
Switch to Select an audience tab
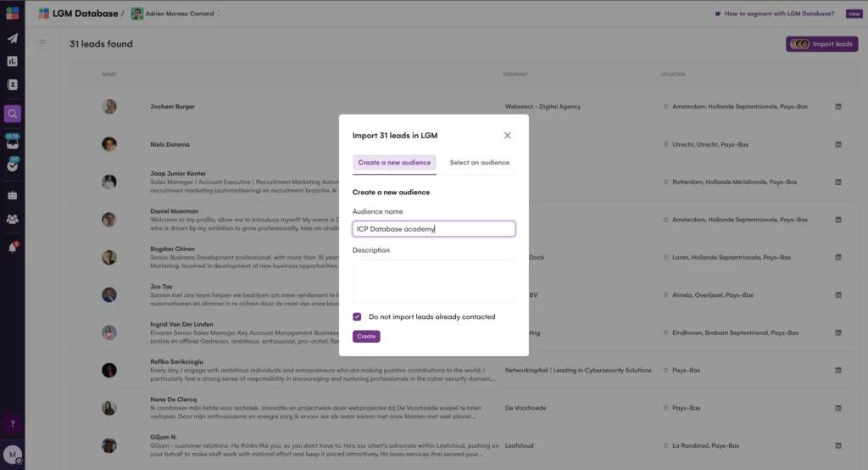479,163
